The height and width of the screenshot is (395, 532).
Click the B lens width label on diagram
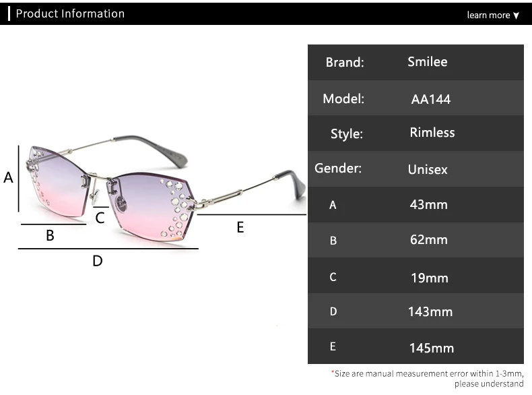[x=50, y=235]
